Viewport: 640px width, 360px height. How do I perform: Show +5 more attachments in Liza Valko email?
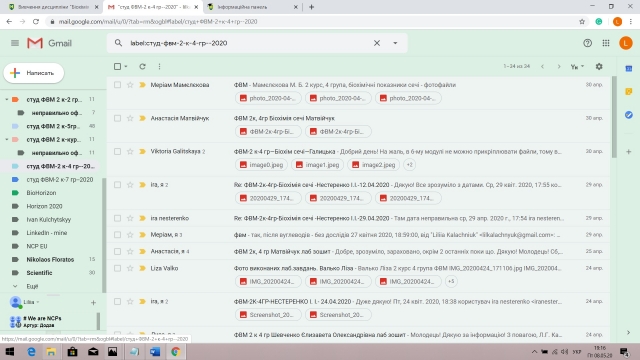451,281
